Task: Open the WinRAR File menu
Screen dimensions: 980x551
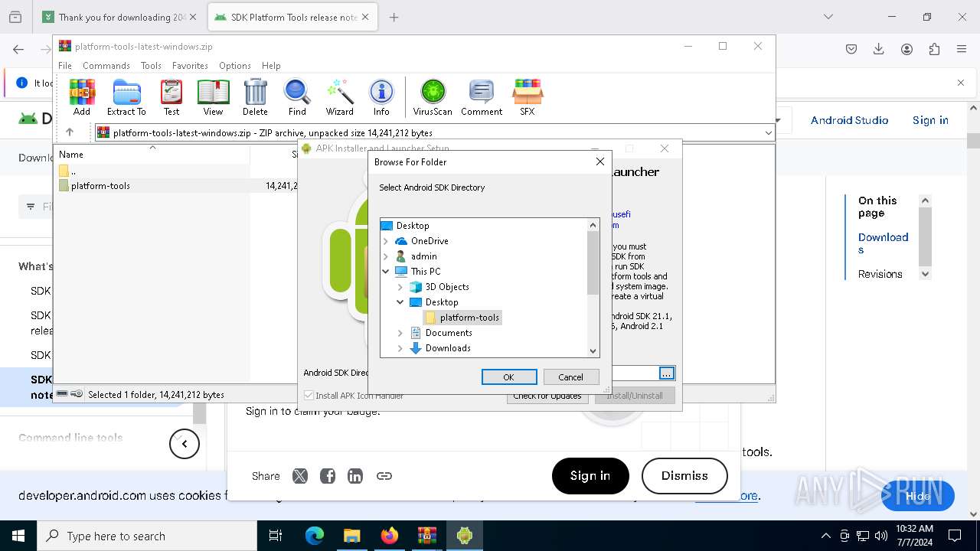Action: tap(65, 66)
